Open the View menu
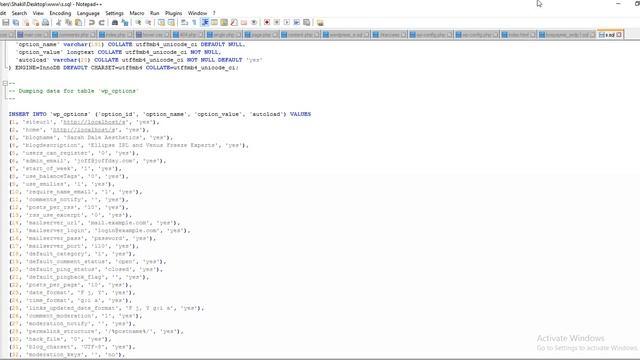 click(x=38, y=13)
